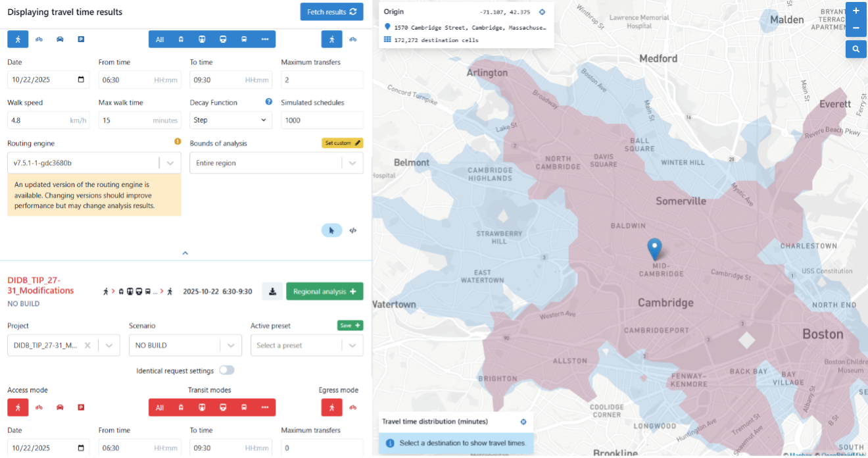Open the map search magnifier button
This screenshot has width=868, height=458.
856,49
